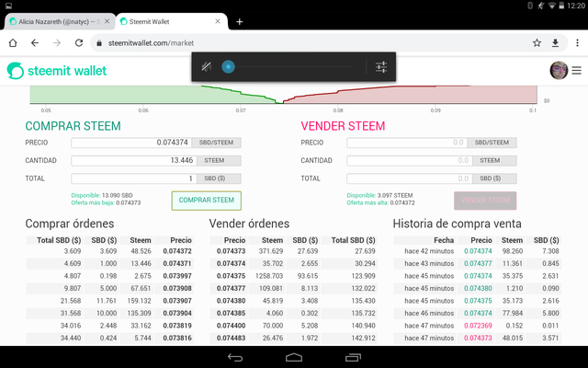Tap the screenshot notification icon top-left
The height and width of the screenshot is (368, 588).
coord(8,6)
